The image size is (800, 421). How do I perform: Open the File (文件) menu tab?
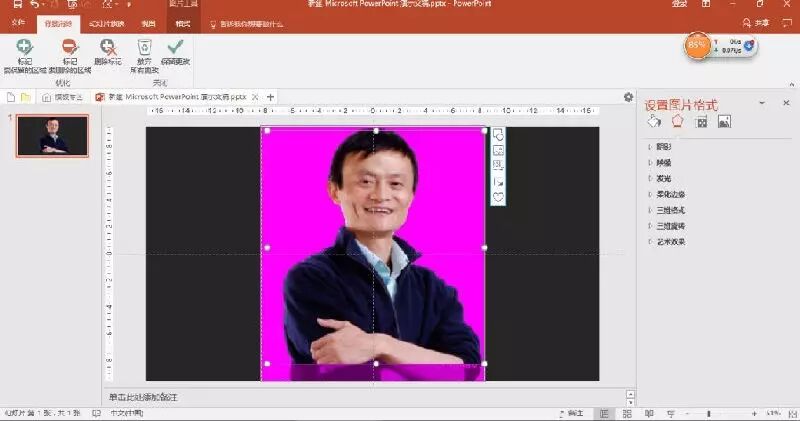click(x=18, y=23)
